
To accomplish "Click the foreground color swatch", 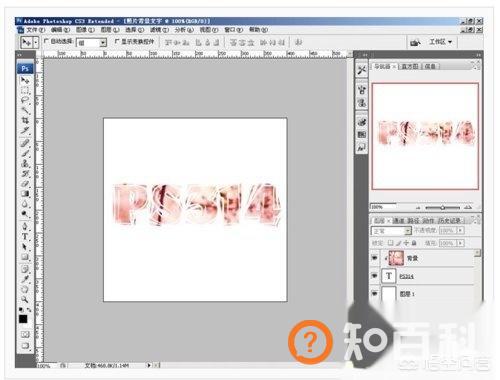I will coord(23,319).
